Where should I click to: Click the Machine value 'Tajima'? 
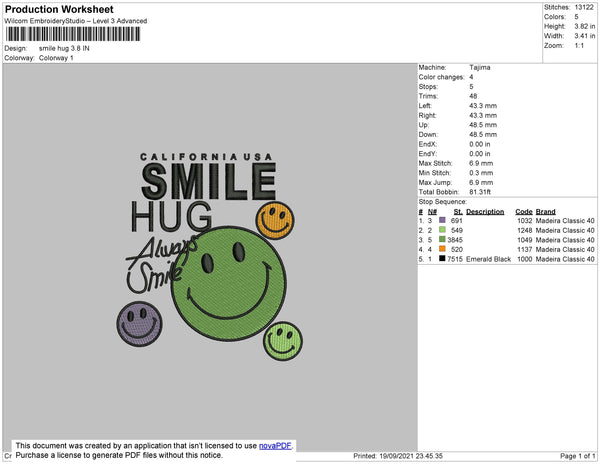[x=480, y=67]
